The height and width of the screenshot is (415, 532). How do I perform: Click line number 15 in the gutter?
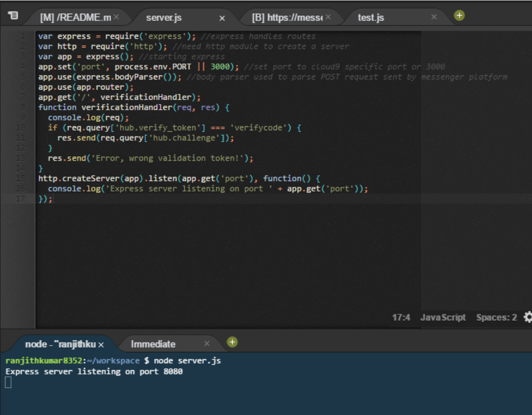coord(21,179)
